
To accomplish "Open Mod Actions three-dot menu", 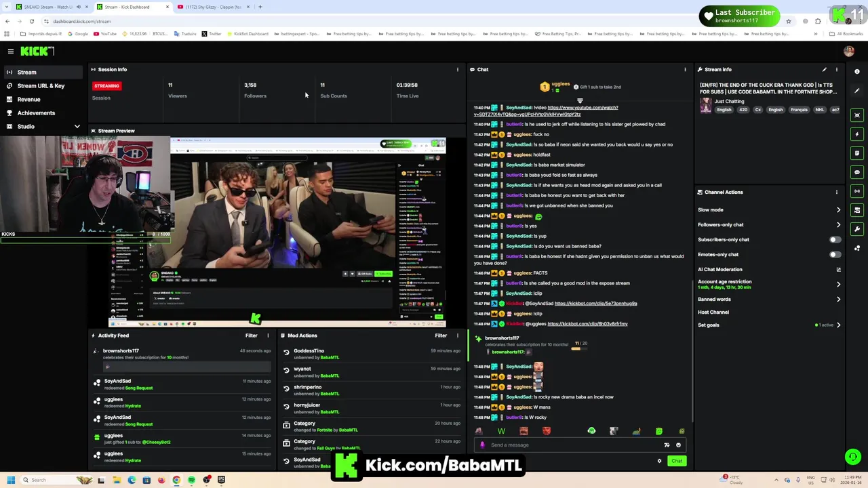I will [x=457, y=335].
